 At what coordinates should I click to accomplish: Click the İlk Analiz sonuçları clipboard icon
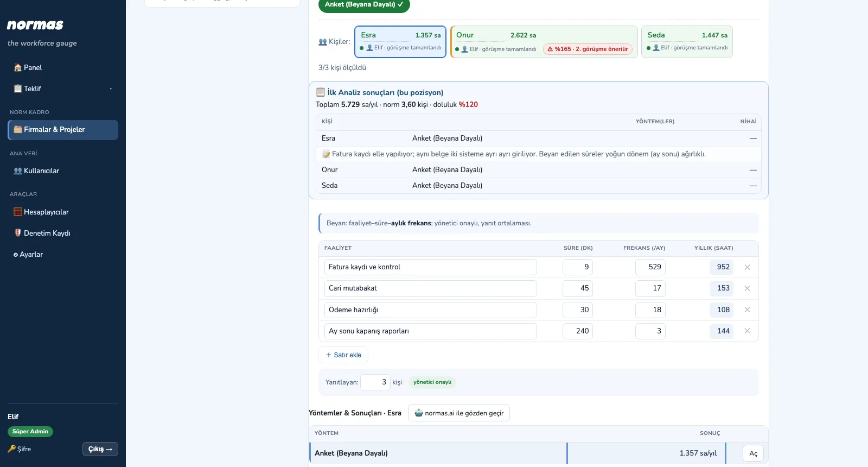321,92
